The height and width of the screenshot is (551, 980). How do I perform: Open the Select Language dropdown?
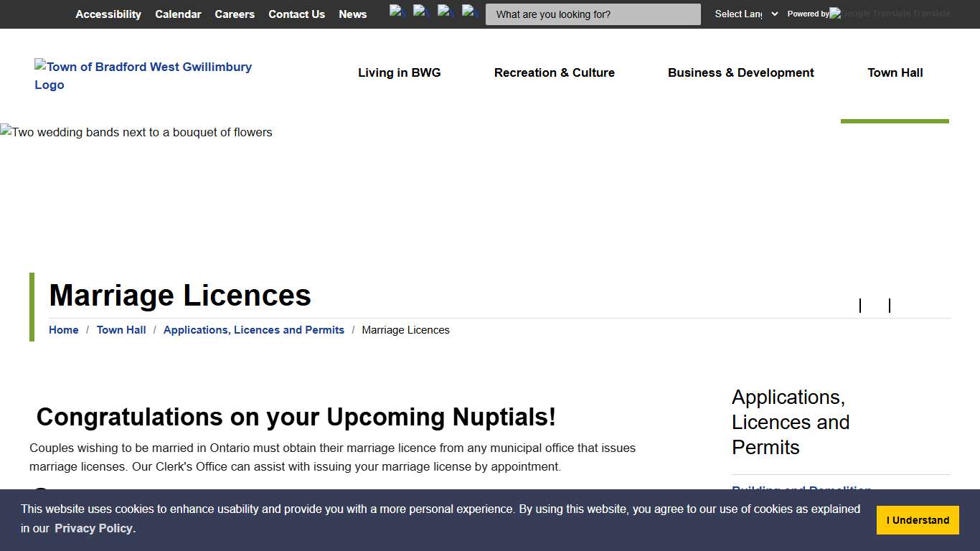pos(746,14)
